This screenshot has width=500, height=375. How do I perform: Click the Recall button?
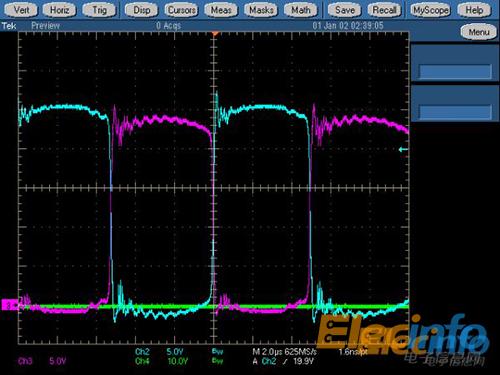[384, 10]
